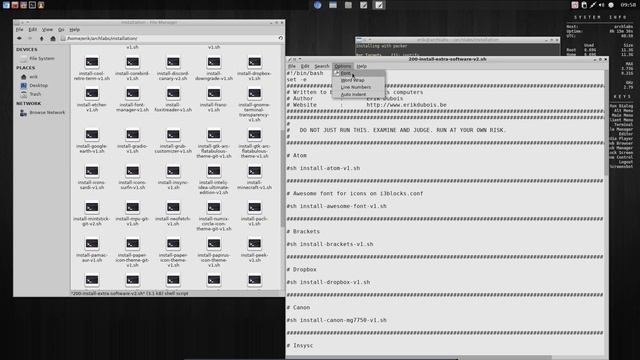The width and height of the screenshot is (640, 360).
Task: Click the '#sh install-dropbox-v1.sh' line in editor
Action: pos(328,282)
